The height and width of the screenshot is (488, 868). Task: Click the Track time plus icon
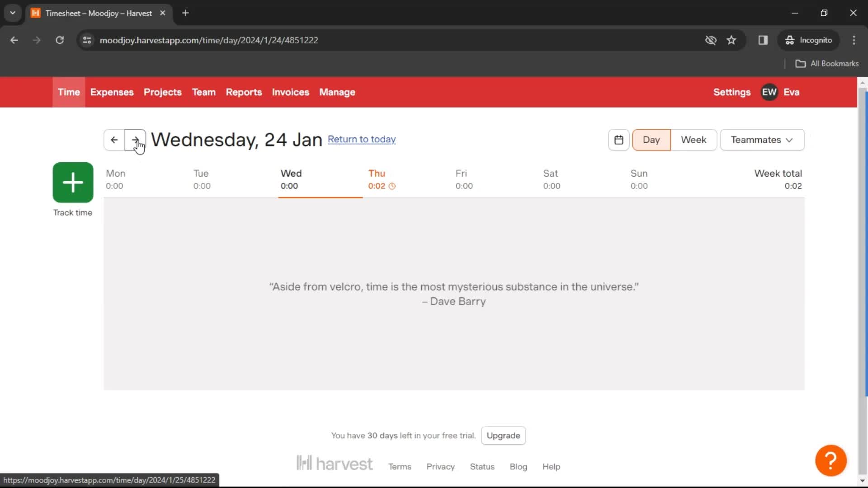point(73,183)
